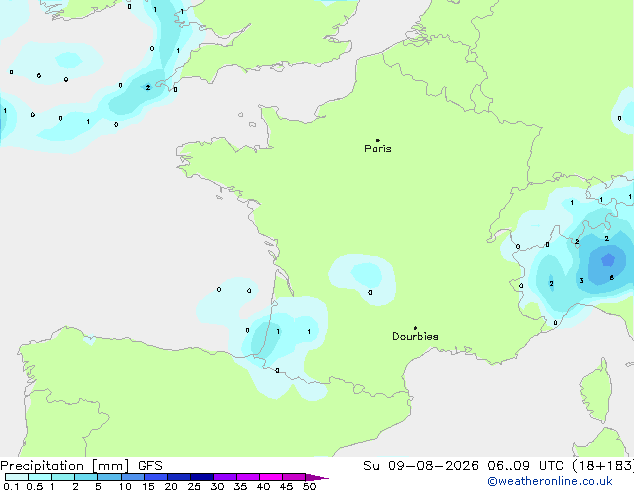Click the above-50 legend arrow tip
This screenshot has height=490, width=634.
tap(317, 477)
